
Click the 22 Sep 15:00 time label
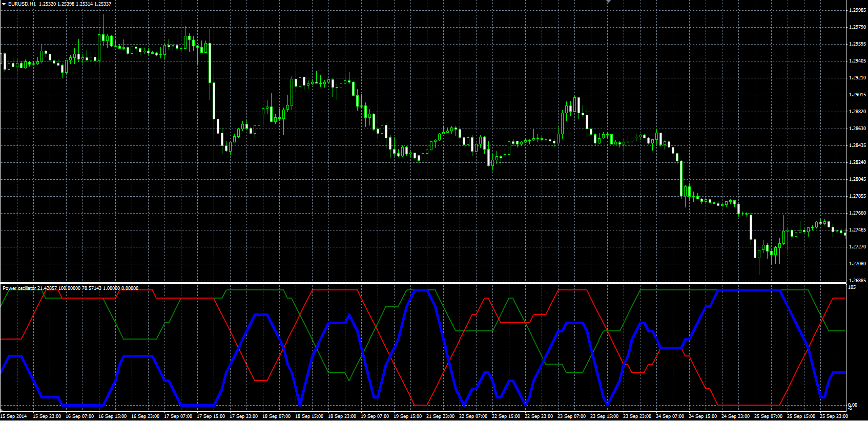(506, 416)
